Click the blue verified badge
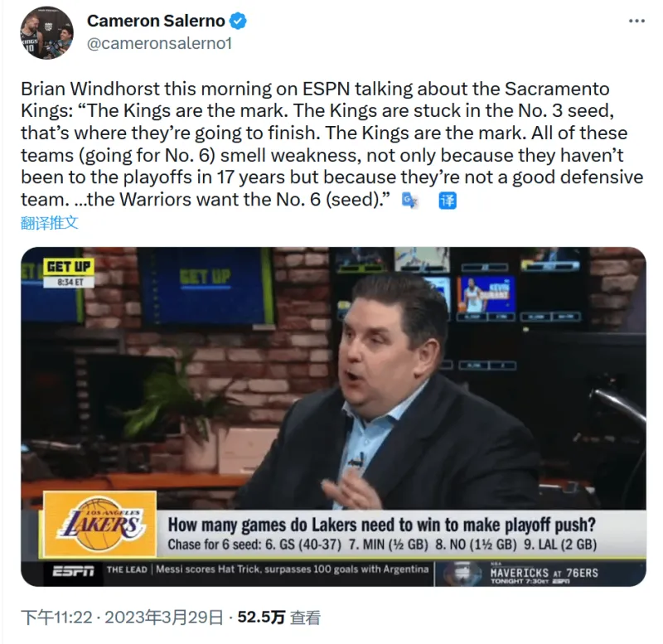 238,22
